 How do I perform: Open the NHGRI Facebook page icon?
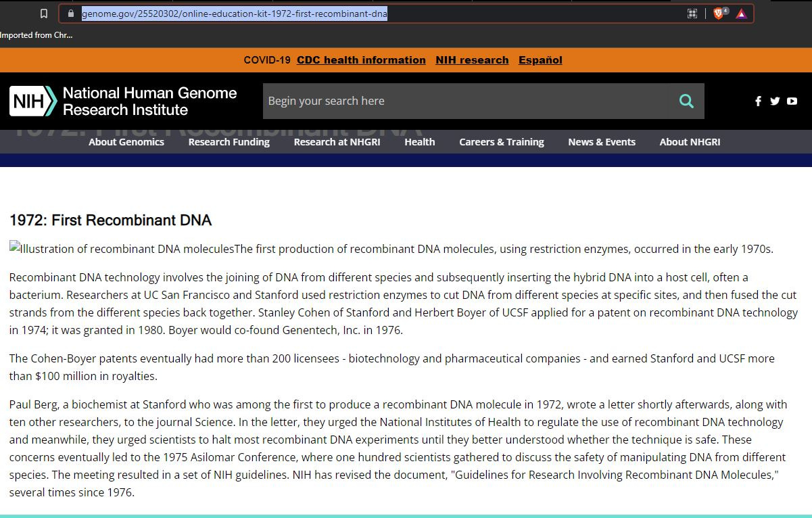coord(758,101)
